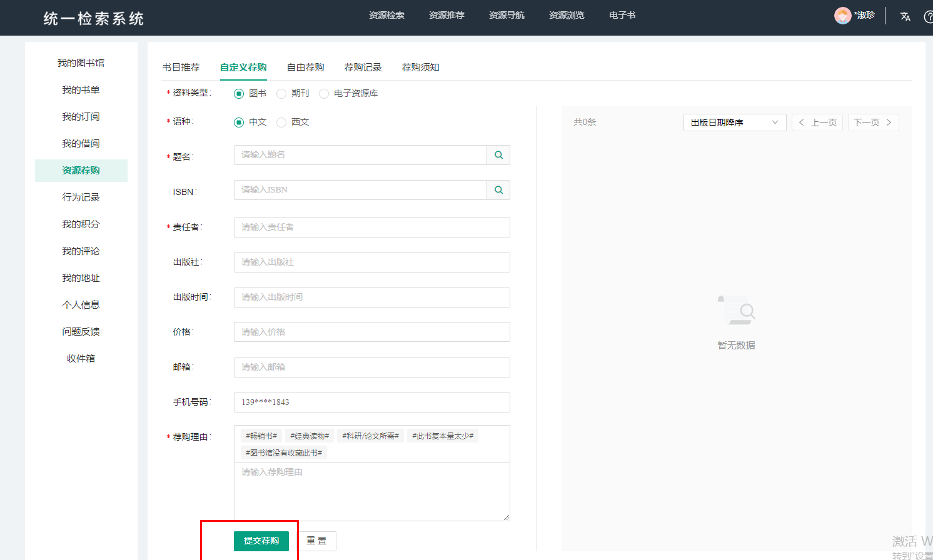This screenshot has height=560, width=933.
Task: Go to next page with 下一页
Action: (873, 122)
